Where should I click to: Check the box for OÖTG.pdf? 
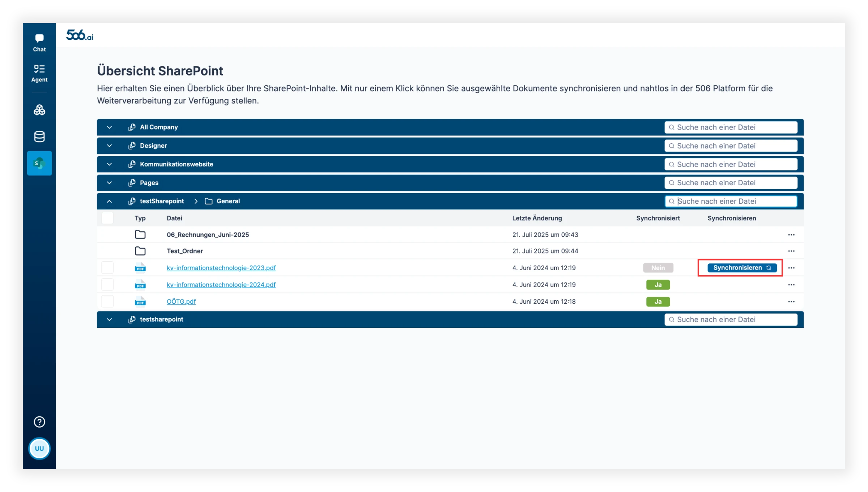107,301
